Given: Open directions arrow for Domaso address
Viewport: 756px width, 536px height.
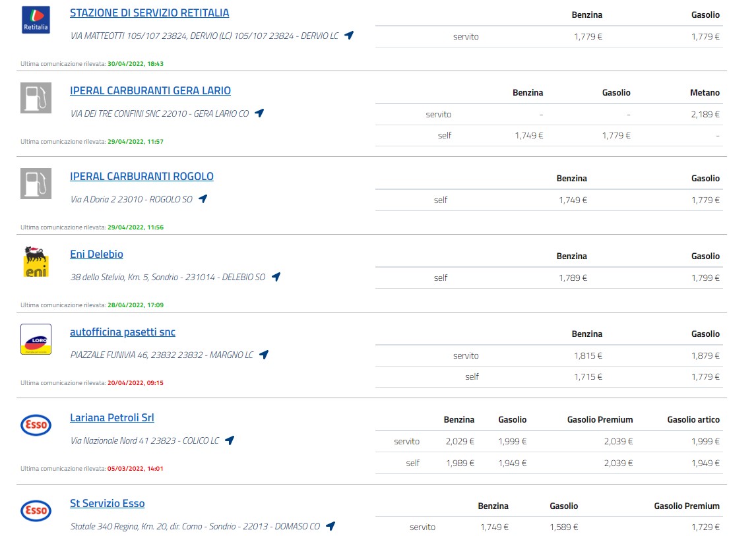Looking at the screenshot, I should [x=331, y=526].
